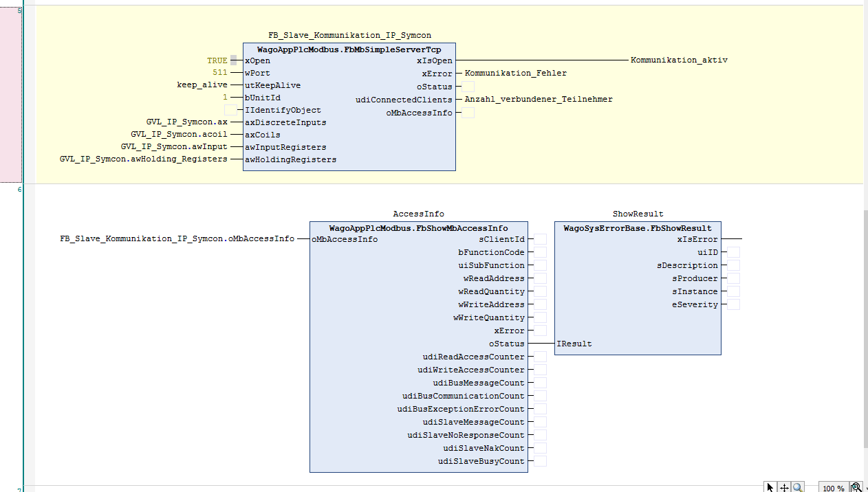Screen dimensions: 868x492
Task: Select the TRUE constant at xOpen
Action: 217,60
